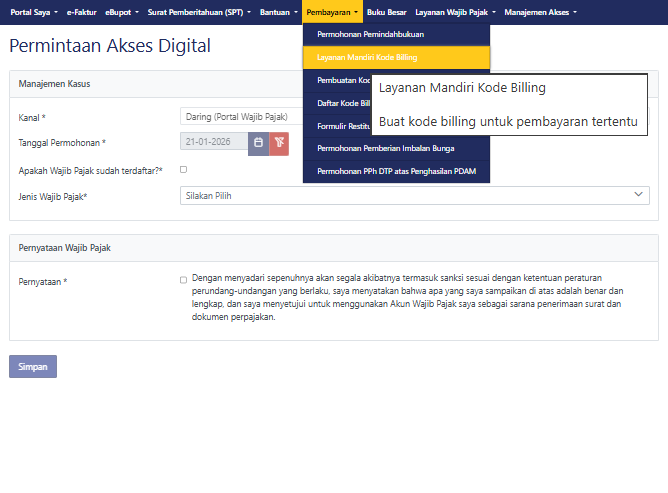Open Layanan Wajib Pajak menu
The width and height of the screenshot is (668, 493).
[x=455, y=12]
